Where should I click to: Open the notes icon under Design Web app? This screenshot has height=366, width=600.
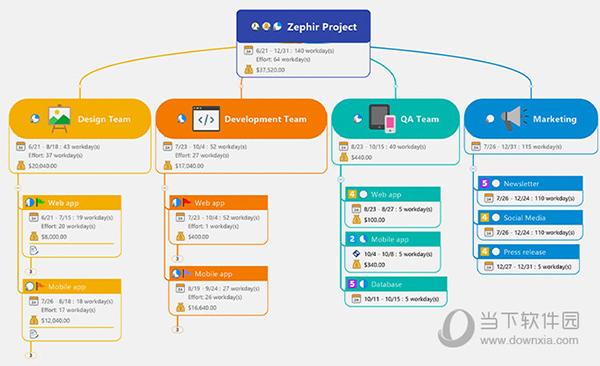pyautogui.click(x=34, y=250)
